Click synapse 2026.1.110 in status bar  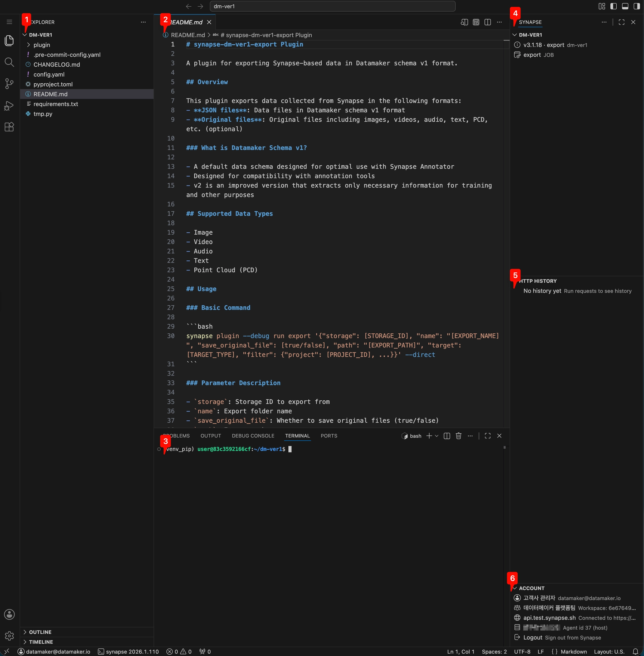[x=128, y=652]
